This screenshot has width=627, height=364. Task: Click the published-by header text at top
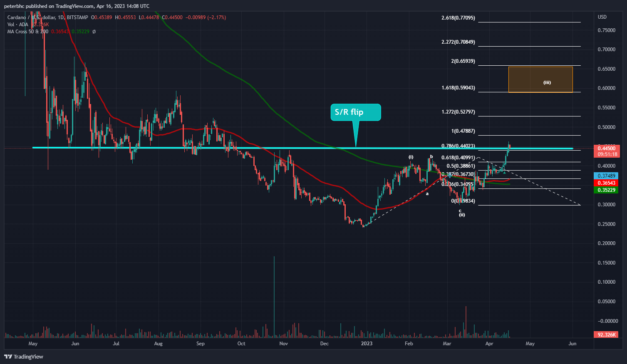point(77,6)
